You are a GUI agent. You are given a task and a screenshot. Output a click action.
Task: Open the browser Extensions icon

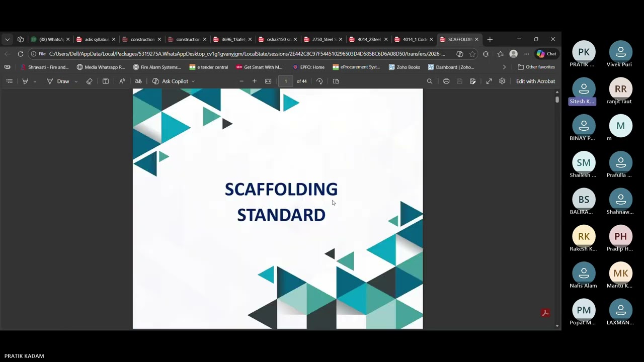[486, 54]
